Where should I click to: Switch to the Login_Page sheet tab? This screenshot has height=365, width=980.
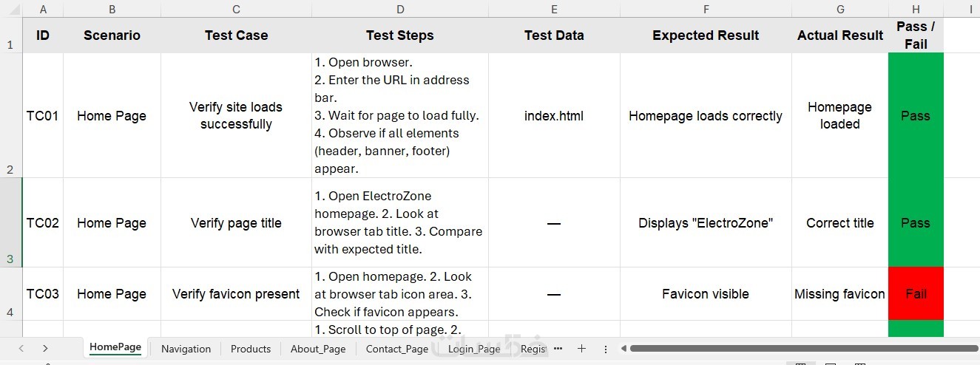(x=474, y=349)
